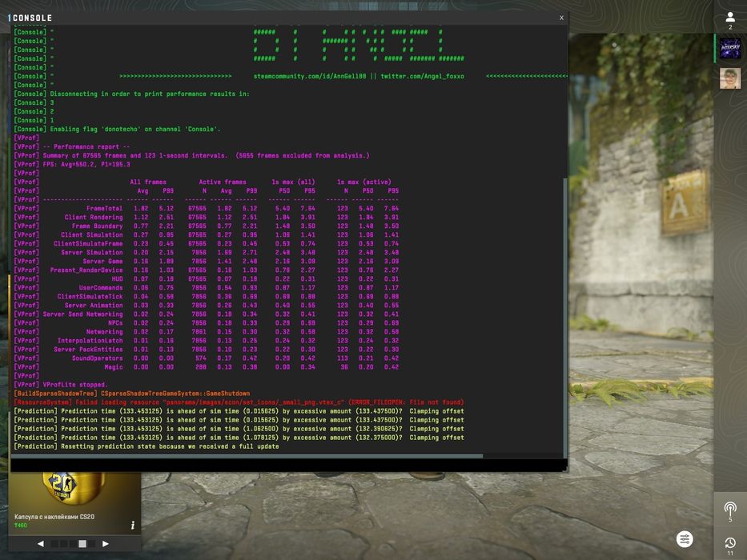Screen dimensions: 747x560
Task: Open recent teammates clock icon
Action: point(730,543)
